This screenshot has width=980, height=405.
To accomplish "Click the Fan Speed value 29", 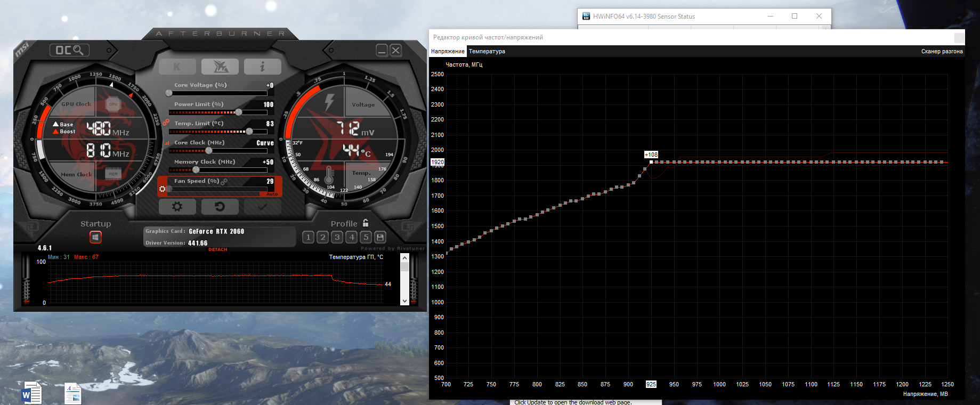I will pos(270,181).
